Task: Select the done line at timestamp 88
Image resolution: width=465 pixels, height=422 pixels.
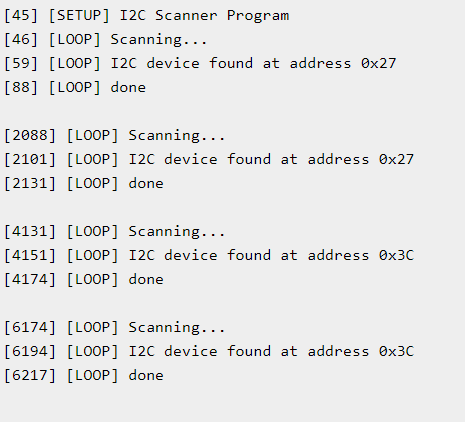Action: [x=75, y=88]
